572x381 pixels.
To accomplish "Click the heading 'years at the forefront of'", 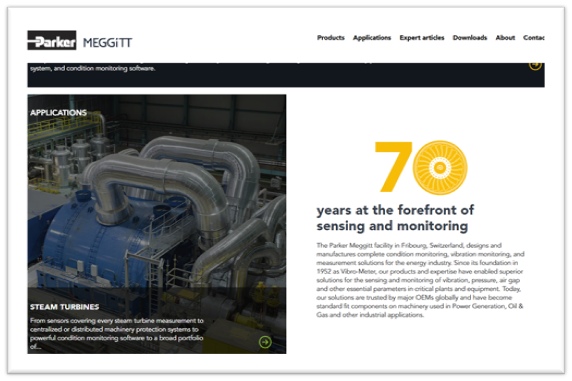I will [395, 210].
